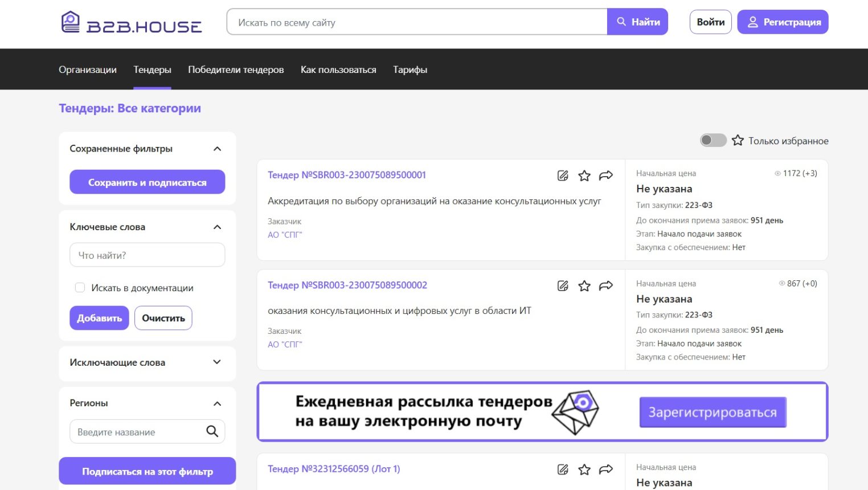Collapse the Сохраненные фильтры section
Viewport: 868px width, 490px height.
click(217, 149)
